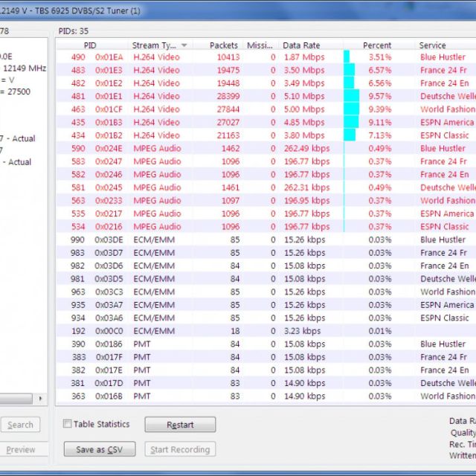This screenshot has width=476, height=476.
Task: Sort by the Data Rate column header
Action: (300, 45)
